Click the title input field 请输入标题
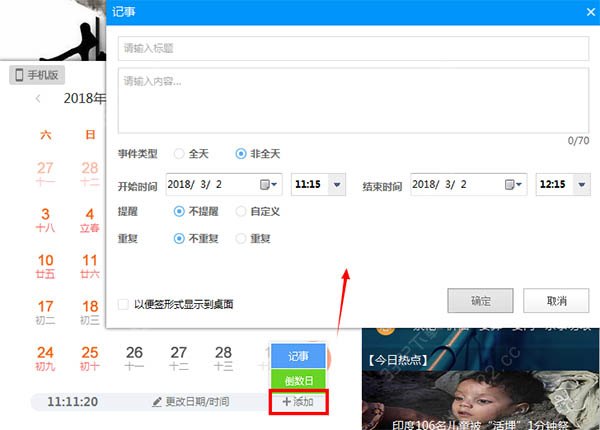This screenshot has width=600, height=430. tap(353, 48)
